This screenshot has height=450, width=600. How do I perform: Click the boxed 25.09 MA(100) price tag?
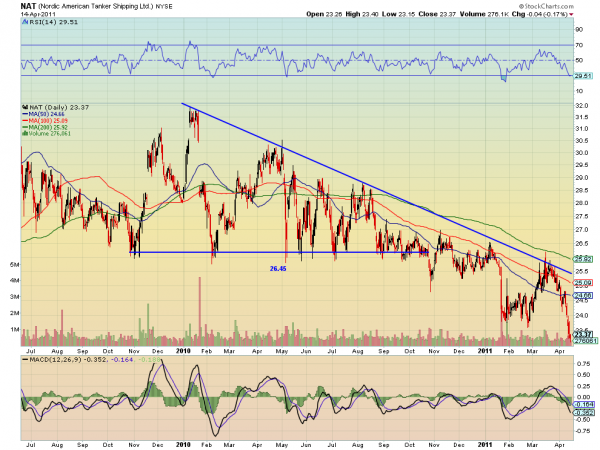coord(584,283)
